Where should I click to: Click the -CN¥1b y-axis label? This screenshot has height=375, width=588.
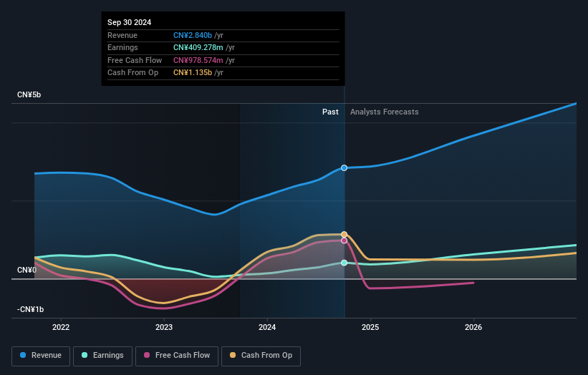coord(30,309)
